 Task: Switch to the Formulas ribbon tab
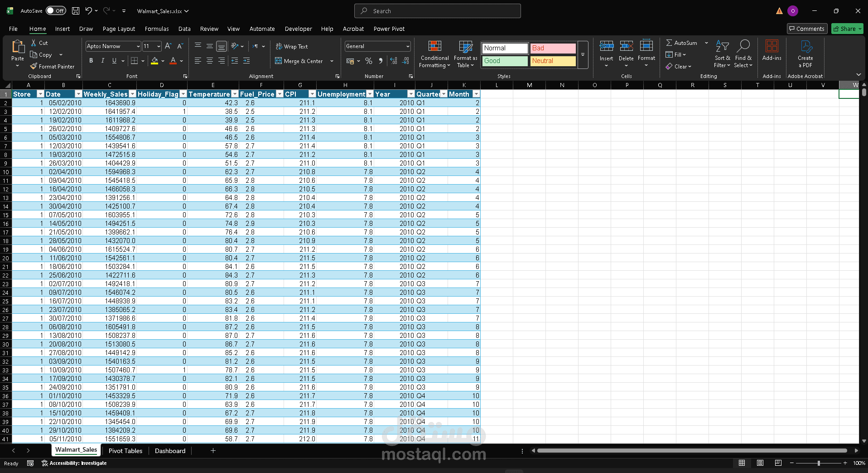[x=157, y=29]
